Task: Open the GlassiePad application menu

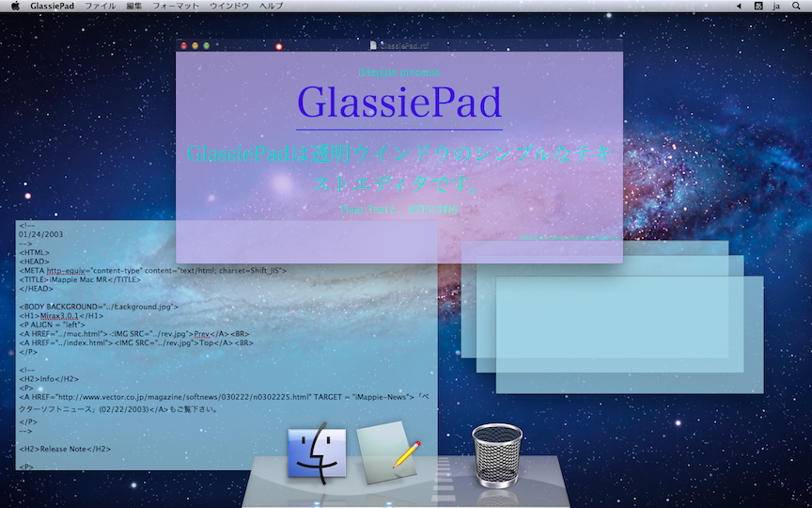Action: point(53,7)
